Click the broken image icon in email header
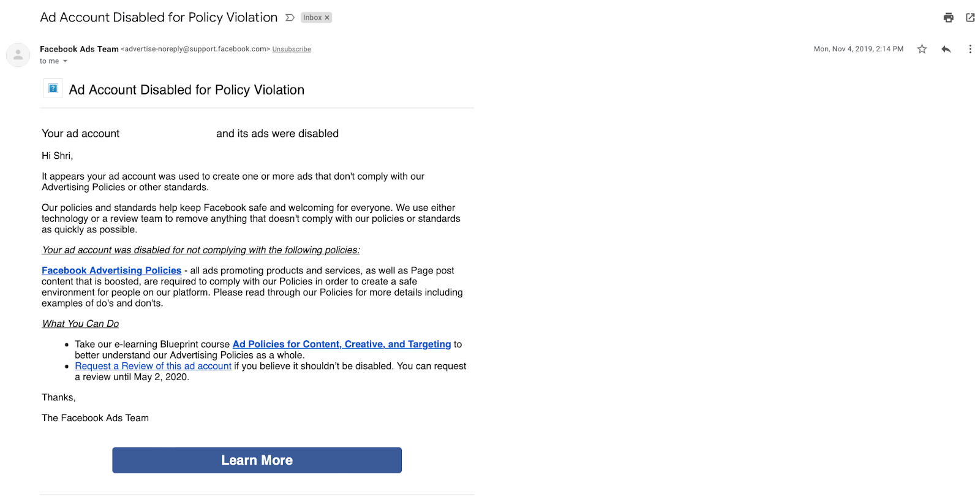980x496 pixels. tap(53, 88)
